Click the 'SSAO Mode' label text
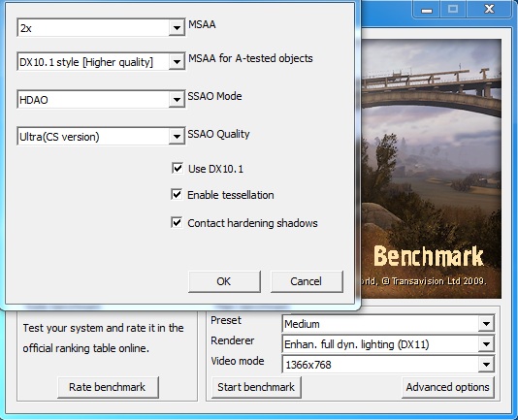This screenshot has width=518, height=420. pyautogui.click(x=214, y=96)
